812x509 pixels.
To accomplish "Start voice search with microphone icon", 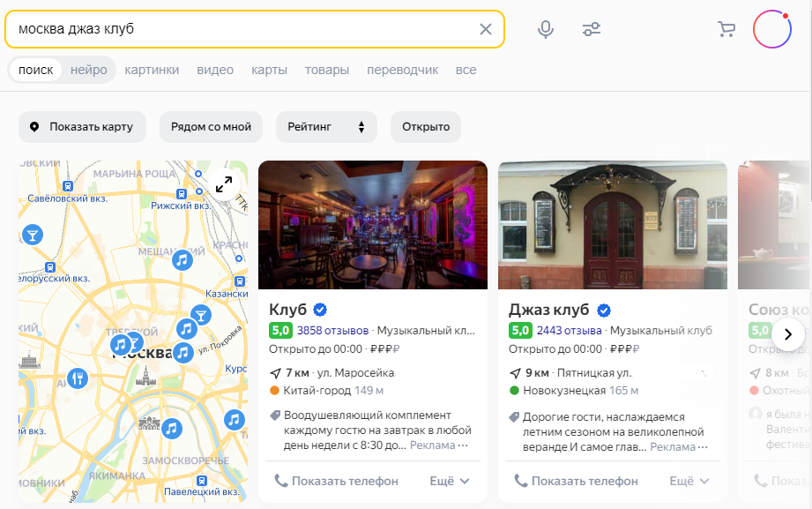I will point(546,29).
